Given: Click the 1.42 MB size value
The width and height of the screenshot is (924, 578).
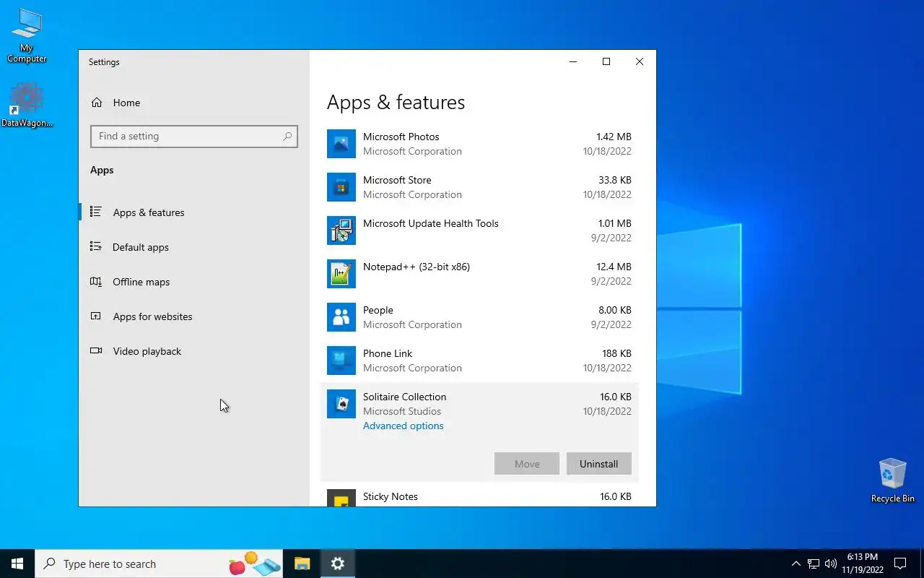Looking at the screenshot, I should [x=614, y=137].
